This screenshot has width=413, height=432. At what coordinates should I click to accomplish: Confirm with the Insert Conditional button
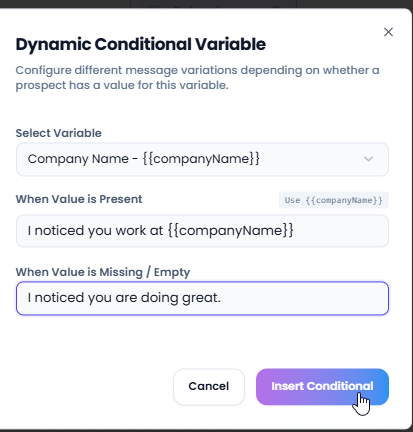pyautogui.click(x=322, y=386)
